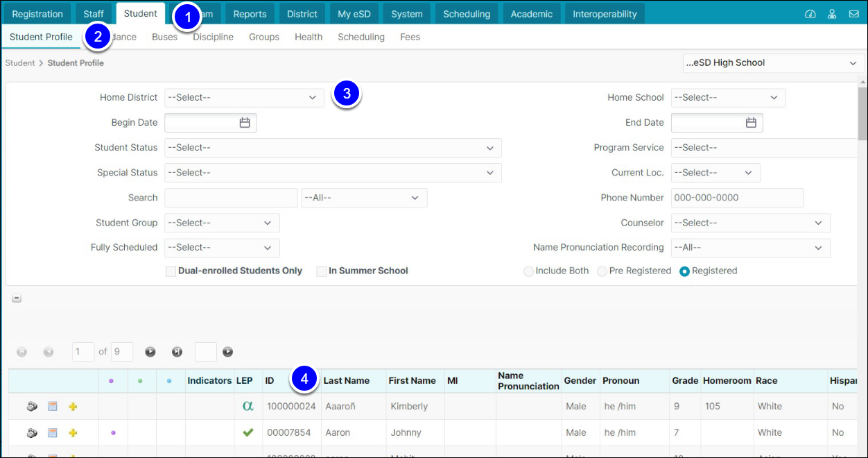Click the blue dot column header

click(170, 381)
